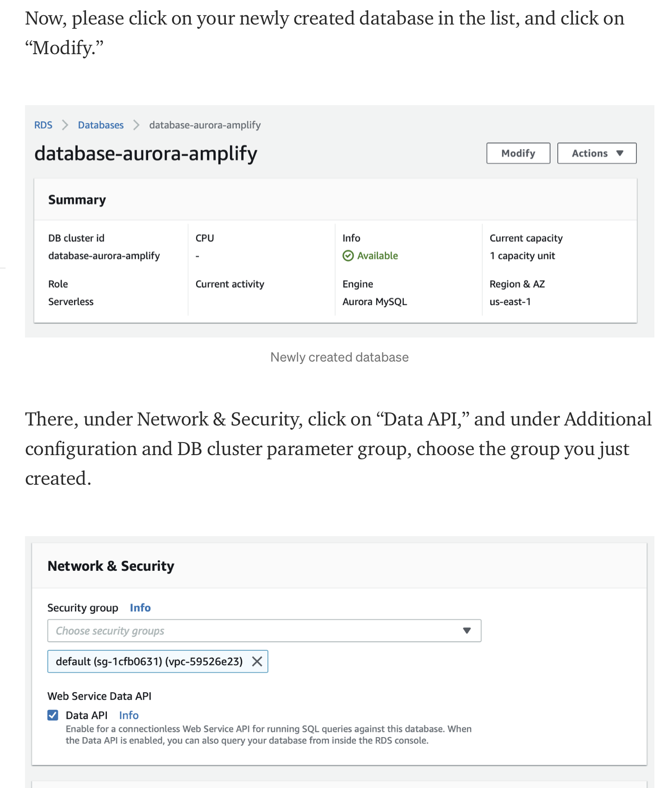Click the Available status text
Screen dimensions: 672x788
[377, 256]
